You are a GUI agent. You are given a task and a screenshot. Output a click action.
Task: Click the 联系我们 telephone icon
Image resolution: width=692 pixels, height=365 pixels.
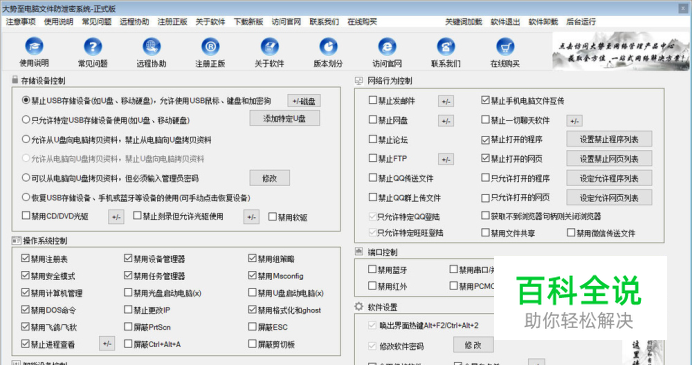click(x=446, y=46)
